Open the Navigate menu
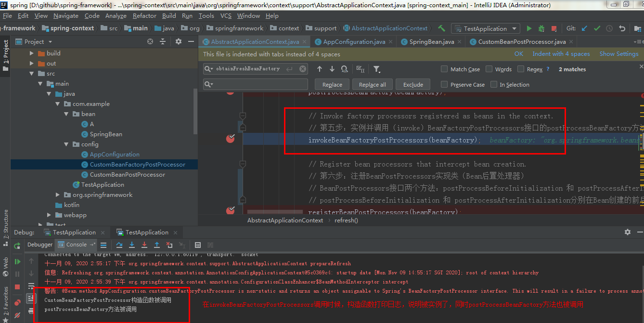The image size is (644, 323). click(65, 15)
